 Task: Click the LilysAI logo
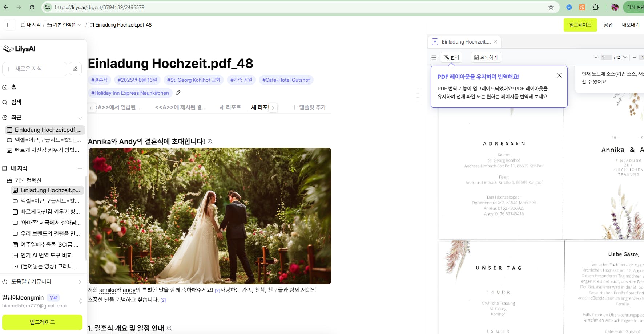pyautogui.click(x=19, y=49)
